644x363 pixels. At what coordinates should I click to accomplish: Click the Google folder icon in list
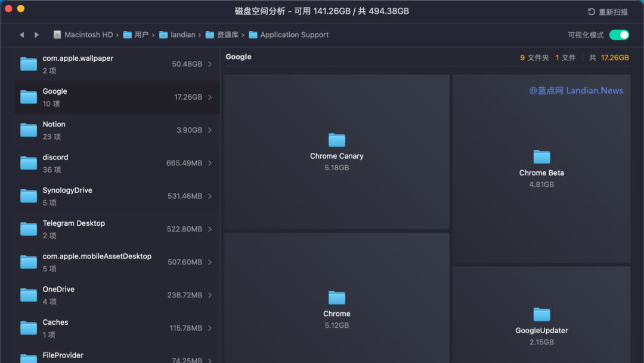(x=29, y=97)
